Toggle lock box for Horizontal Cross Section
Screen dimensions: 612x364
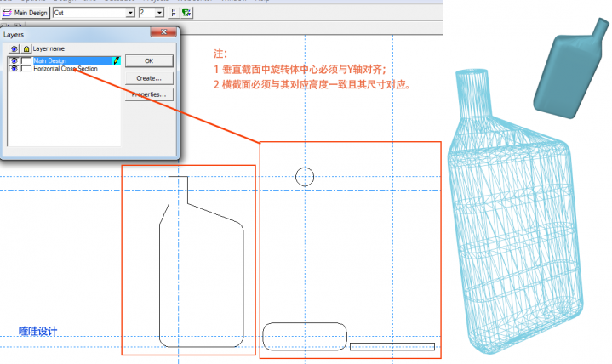click(26, 69)
